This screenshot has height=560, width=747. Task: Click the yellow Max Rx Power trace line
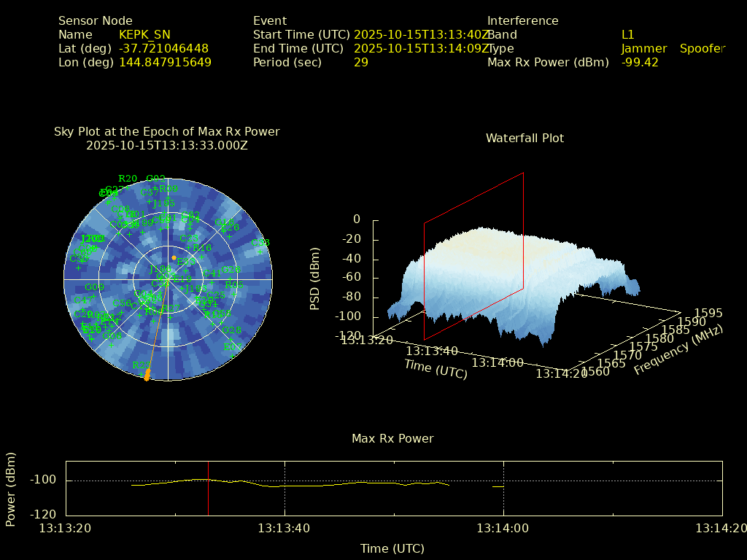pyautogui.click(x=328, y=484)
